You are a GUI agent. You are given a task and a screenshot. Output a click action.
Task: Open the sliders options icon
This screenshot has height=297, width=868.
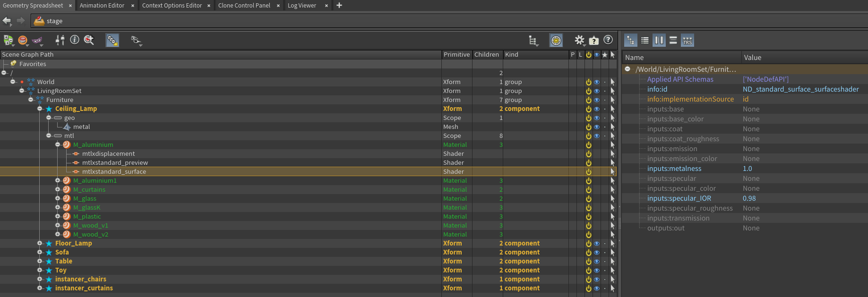coord(60,40)
